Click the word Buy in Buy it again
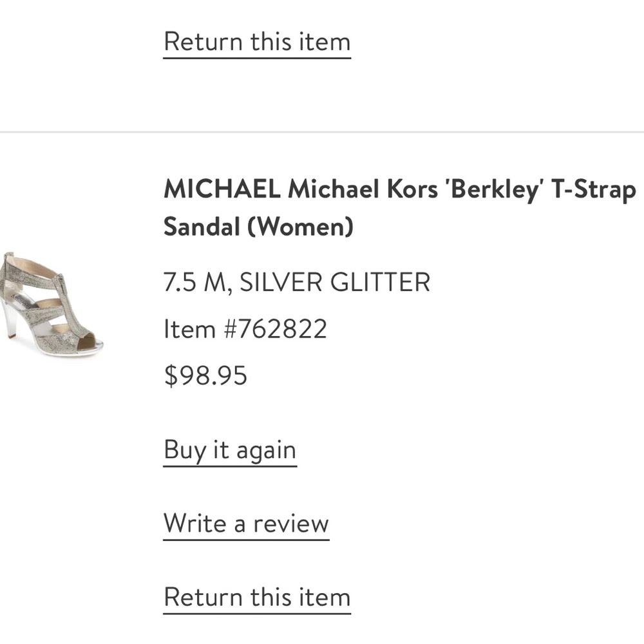This screenshot has height=644, width=644. [x=185, y=450]
